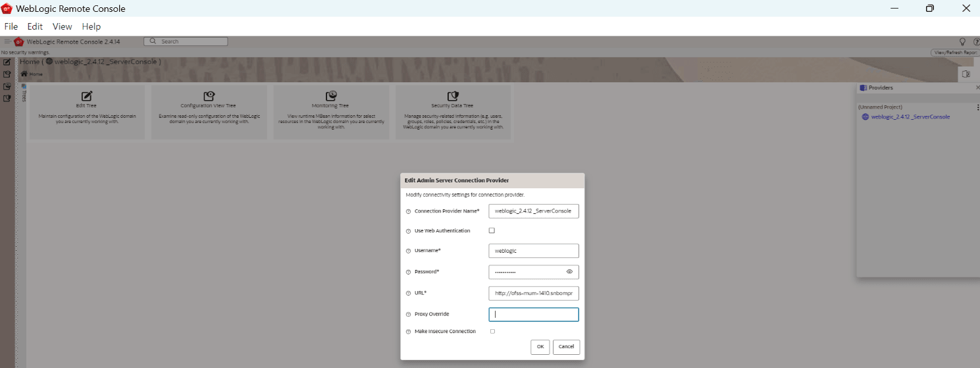
Task: Click the lightbulb tips icon
Action: 962,41
